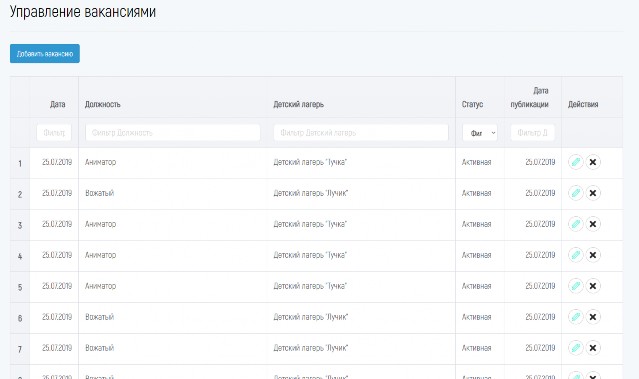
Task: Open the Статус filter dropdown
Action: (x=480, y=133)
